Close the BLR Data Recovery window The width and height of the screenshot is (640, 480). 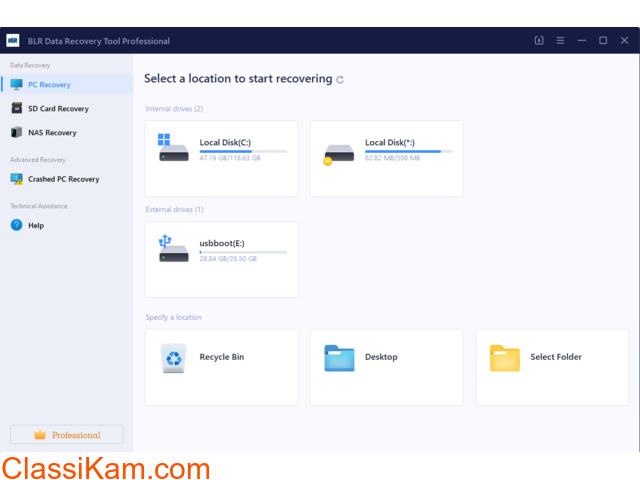tap(624, 40)
